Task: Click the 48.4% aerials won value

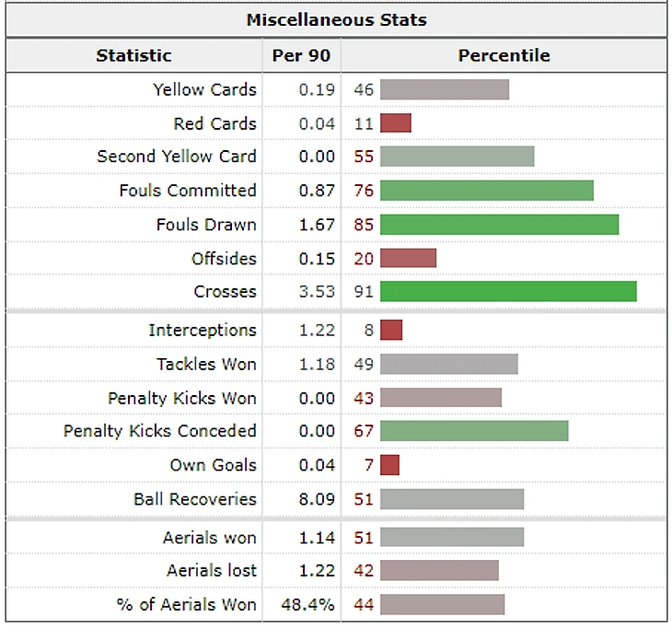Action: tap(307, 604)
